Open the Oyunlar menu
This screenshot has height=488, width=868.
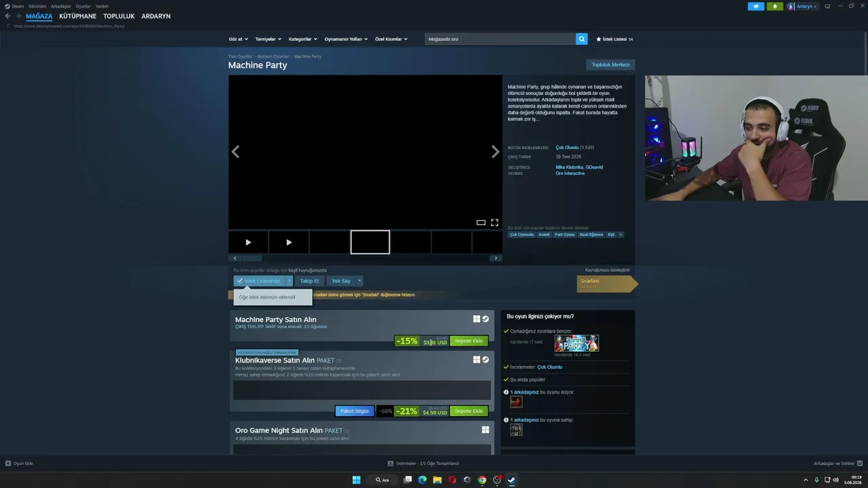[83, 6]
